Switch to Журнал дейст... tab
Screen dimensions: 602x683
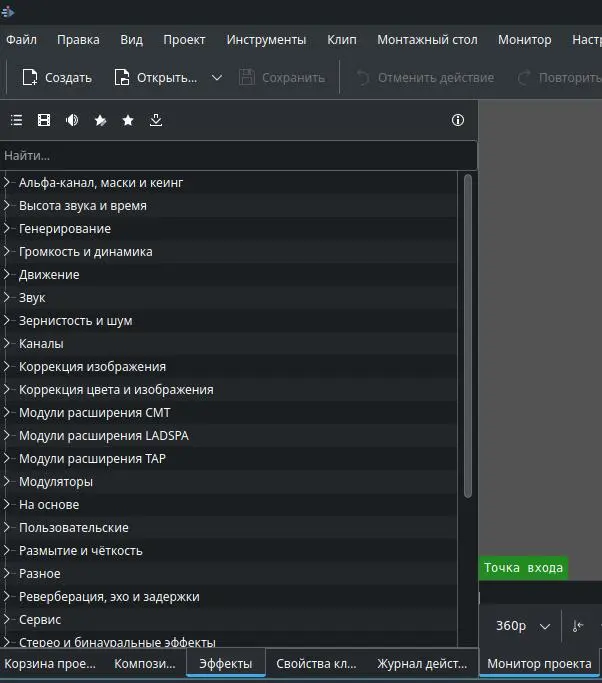422,664
